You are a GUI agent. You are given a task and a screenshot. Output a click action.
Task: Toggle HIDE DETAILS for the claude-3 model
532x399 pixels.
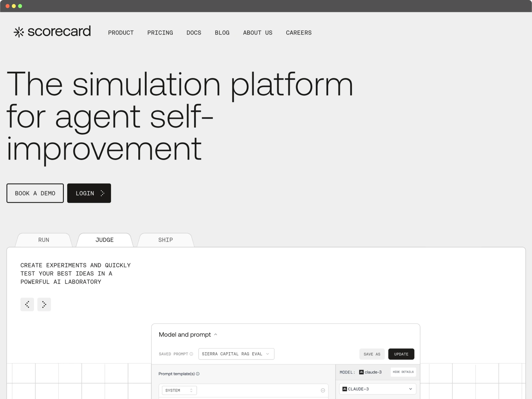pyautogui.click(x=403, y=372)
